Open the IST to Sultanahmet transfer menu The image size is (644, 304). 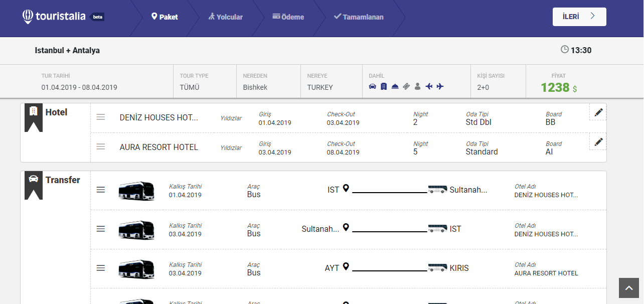pyautogui.click(x=101, y=190)
